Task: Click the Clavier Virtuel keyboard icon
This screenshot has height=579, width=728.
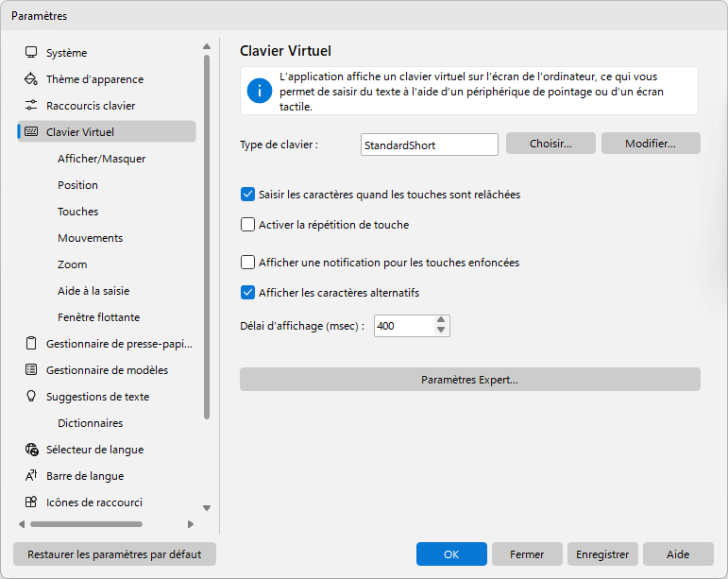Action: [x=31, y=132]
